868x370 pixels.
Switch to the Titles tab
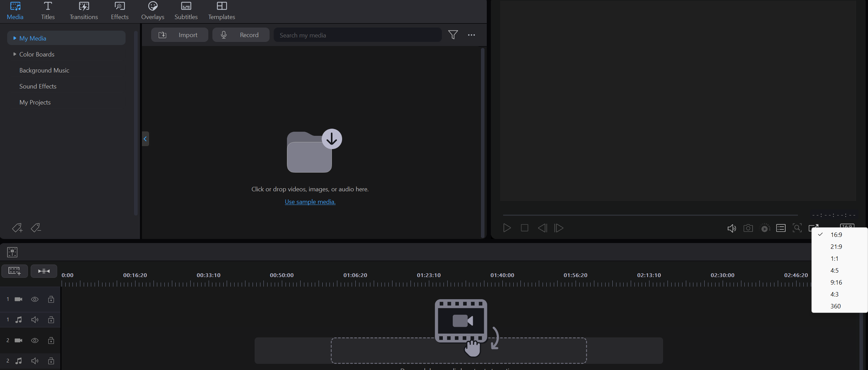tap(48, 11)
